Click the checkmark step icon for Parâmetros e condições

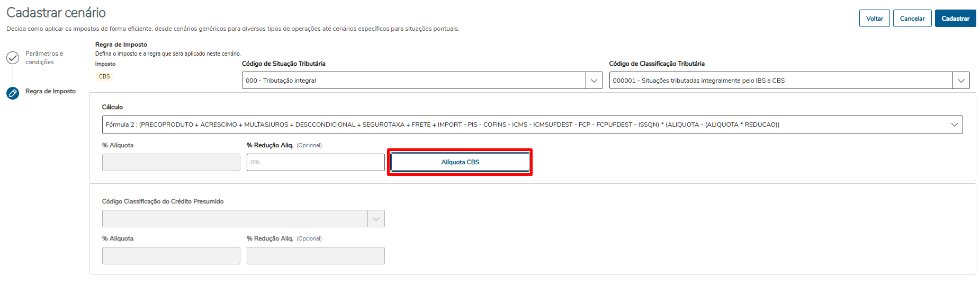tap(13, 58)
